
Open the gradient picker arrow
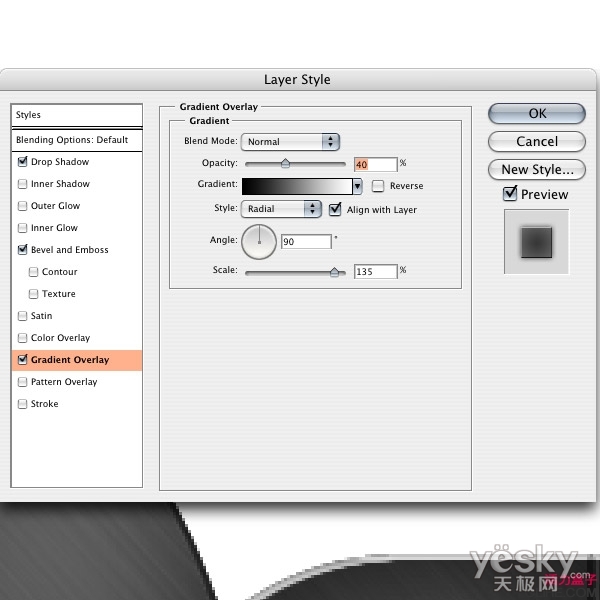coord(357,186)
